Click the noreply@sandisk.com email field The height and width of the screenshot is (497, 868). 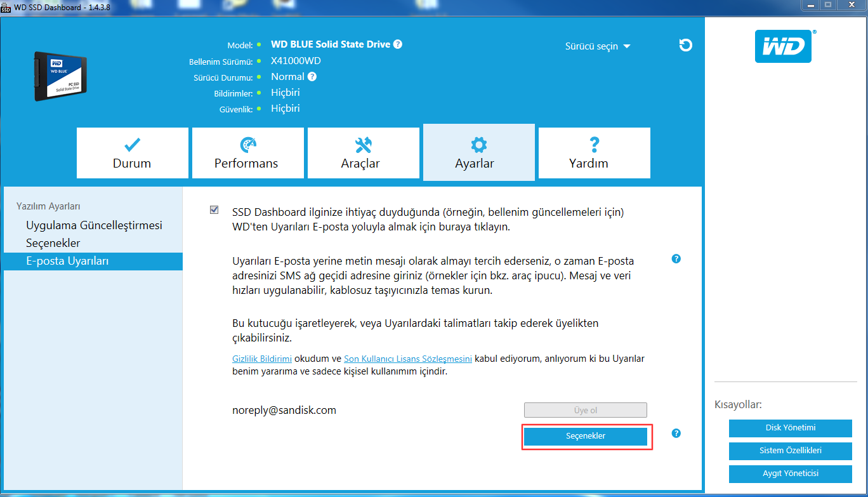[284, 410]
